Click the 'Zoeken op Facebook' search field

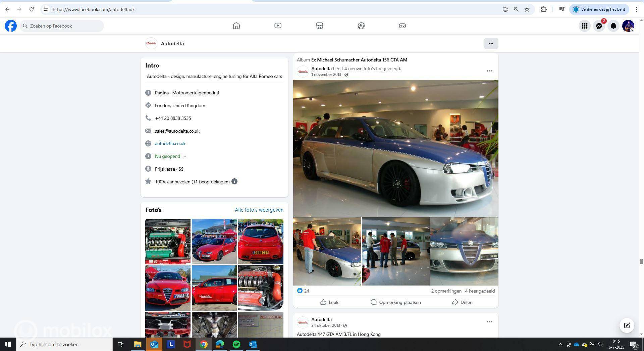tap(62, 26)
